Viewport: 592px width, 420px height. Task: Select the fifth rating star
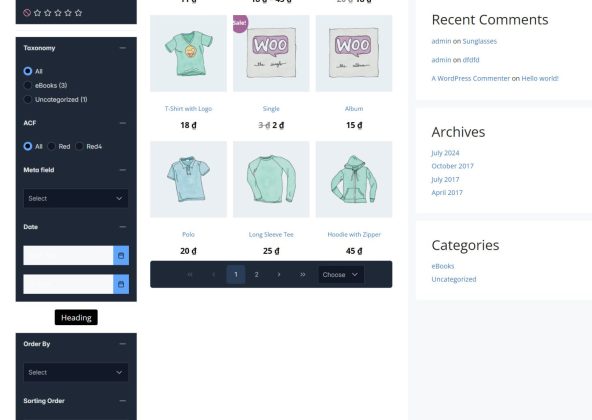coord(79,13)
